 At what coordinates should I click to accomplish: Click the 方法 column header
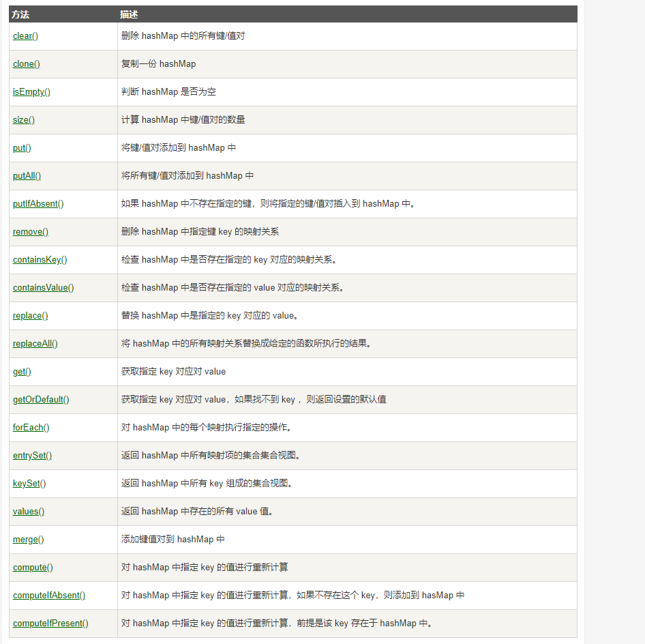pyautogui.click(x=20, y=15)
